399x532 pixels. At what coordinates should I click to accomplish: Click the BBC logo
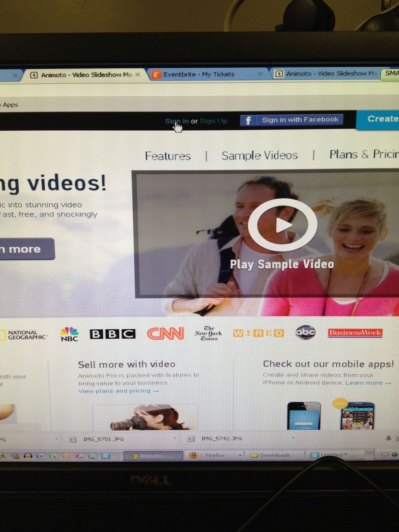pos(113,334)
